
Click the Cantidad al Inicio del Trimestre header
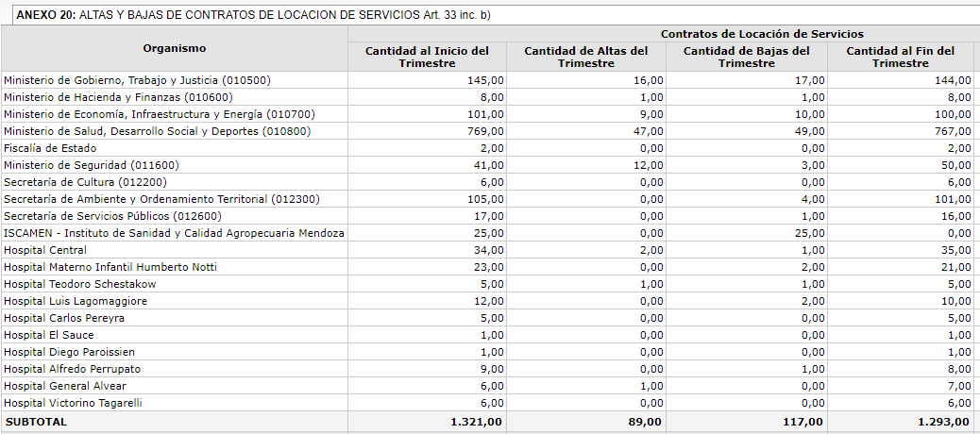[427, 57]
